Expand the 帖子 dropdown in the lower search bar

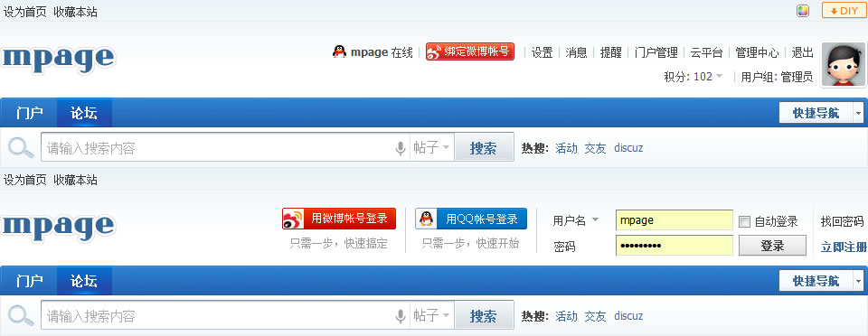coord(432,315)
